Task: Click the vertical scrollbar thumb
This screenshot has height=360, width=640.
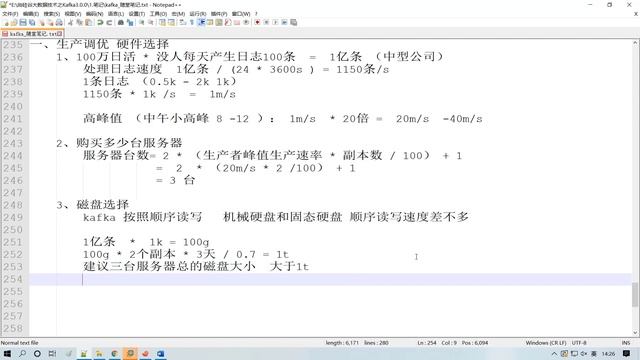Action: pyautogui.click(x=636, y=294)
